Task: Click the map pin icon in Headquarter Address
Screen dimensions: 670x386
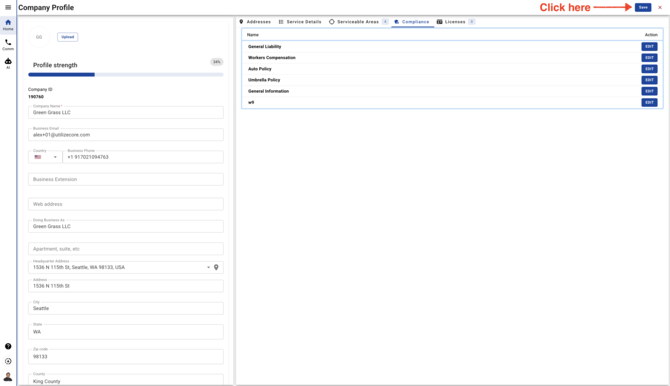Action: click(216, 267)
